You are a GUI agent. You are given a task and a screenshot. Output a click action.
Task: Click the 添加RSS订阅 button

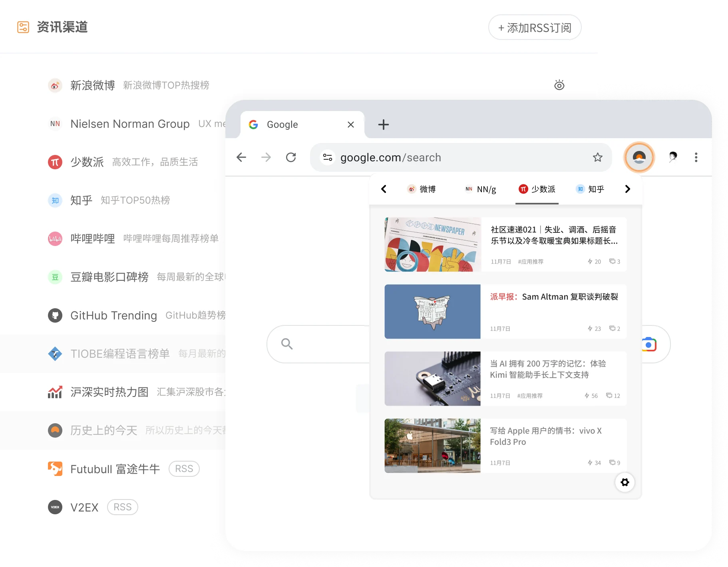(x=535, y=28)
